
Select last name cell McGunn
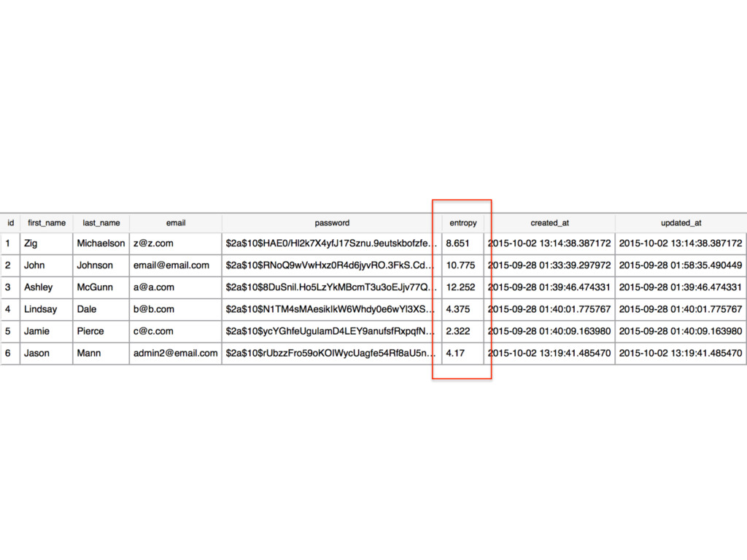(x=101, y=287)
